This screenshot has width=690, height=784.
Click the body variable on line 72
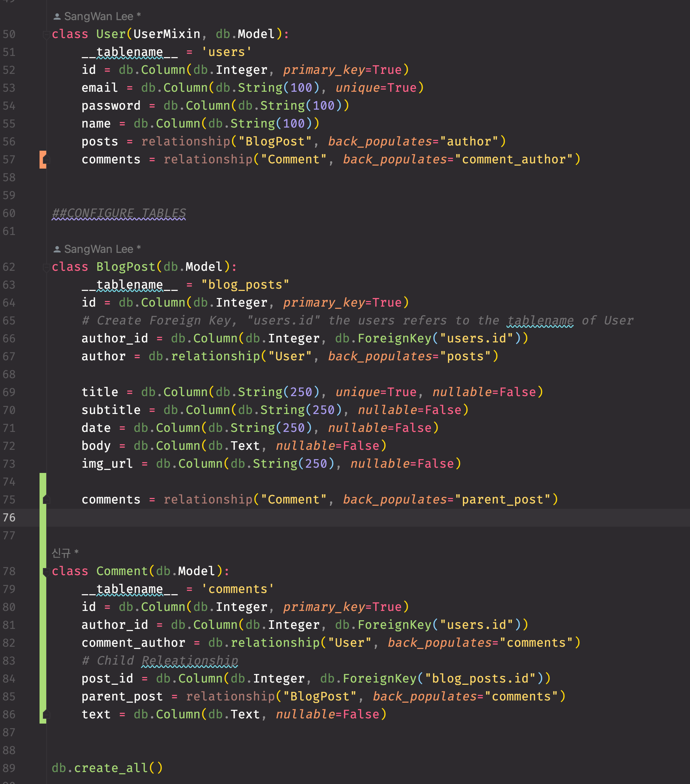(96, 446)
